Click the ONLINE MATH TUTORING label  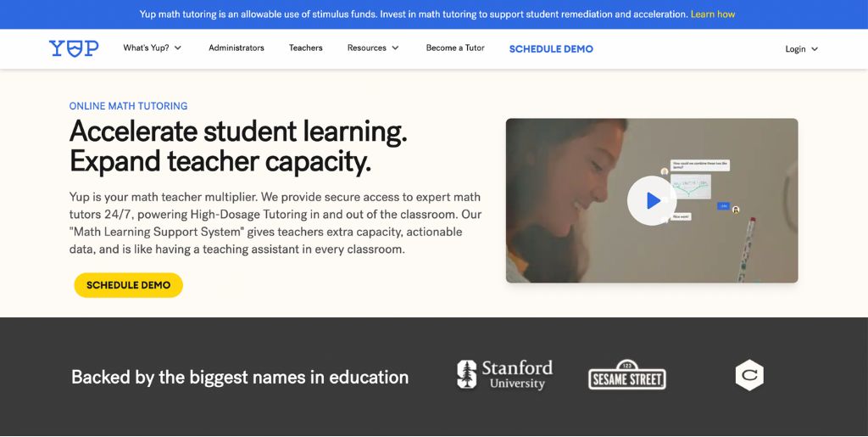[x=128, y=106]
